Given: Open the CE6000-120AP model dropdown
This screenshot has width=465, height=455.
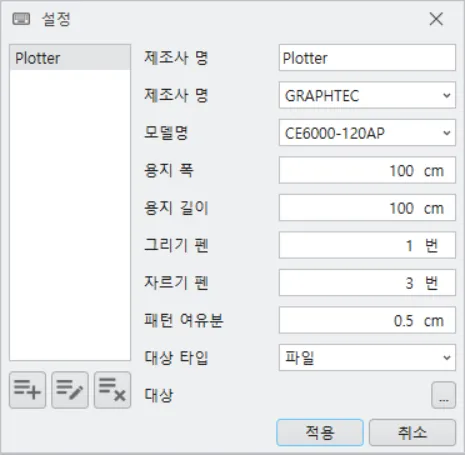Looking at the screenshot, I should coord(367,133).
